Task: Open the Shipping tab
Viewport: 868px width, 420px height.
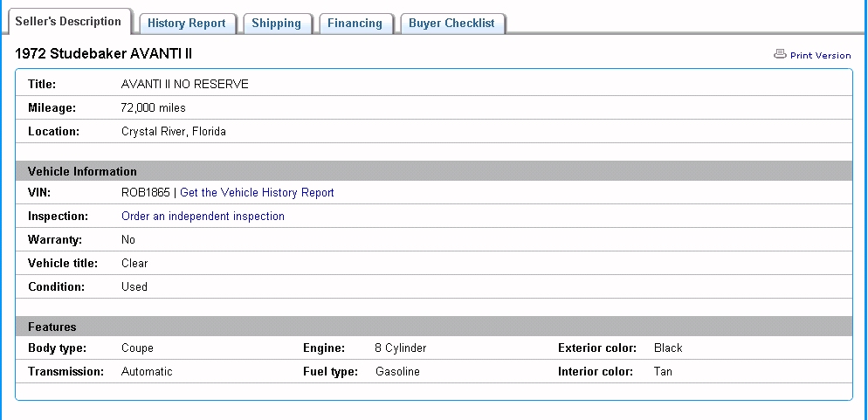Action: click(276, 24)
